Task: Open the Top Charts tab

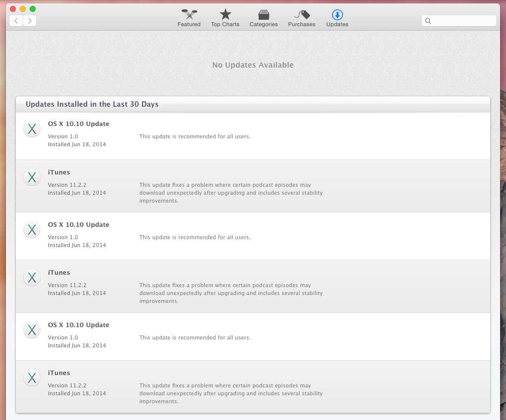Action: click(225, 18)
